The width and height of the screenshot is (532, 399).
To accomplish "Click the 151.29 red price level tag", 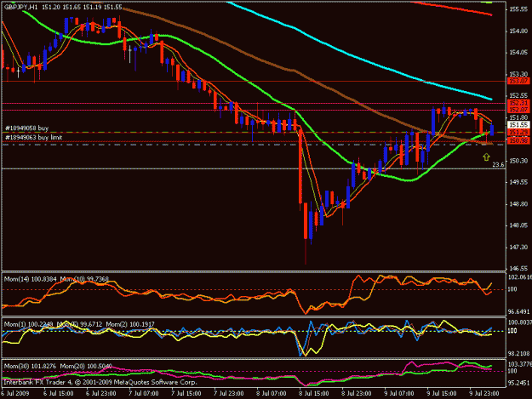I will tap(518, 132).
